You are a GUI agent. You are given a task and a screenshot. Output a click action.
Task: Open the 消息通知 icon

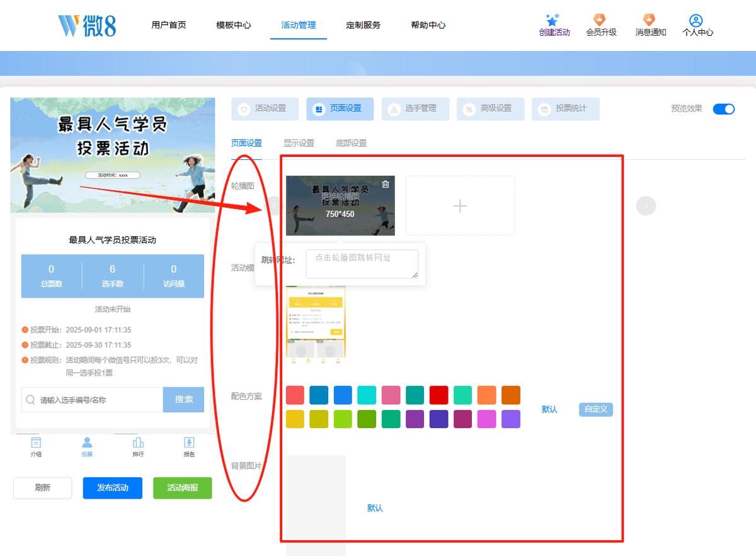pos(650,20)
